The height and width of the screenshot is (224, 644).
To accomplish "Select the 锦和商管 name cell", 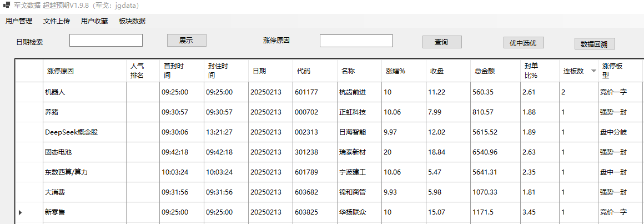I will (359, 192).
